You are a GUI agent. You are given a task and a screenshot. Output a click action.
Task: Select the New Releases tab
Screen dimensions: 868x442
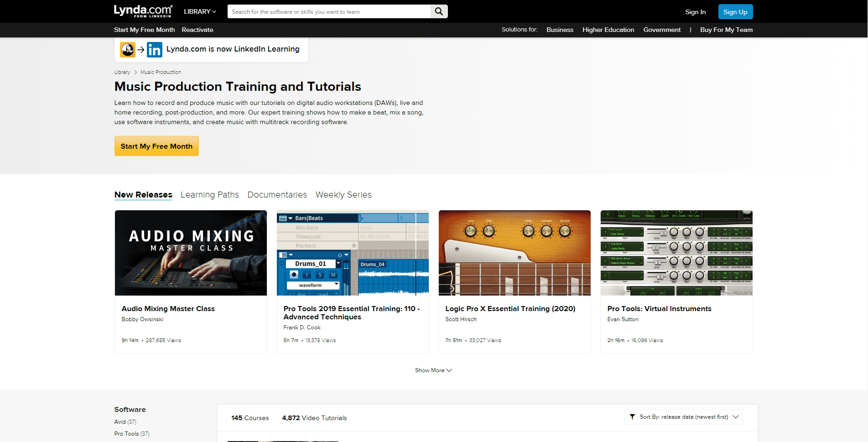click(143, 195)
